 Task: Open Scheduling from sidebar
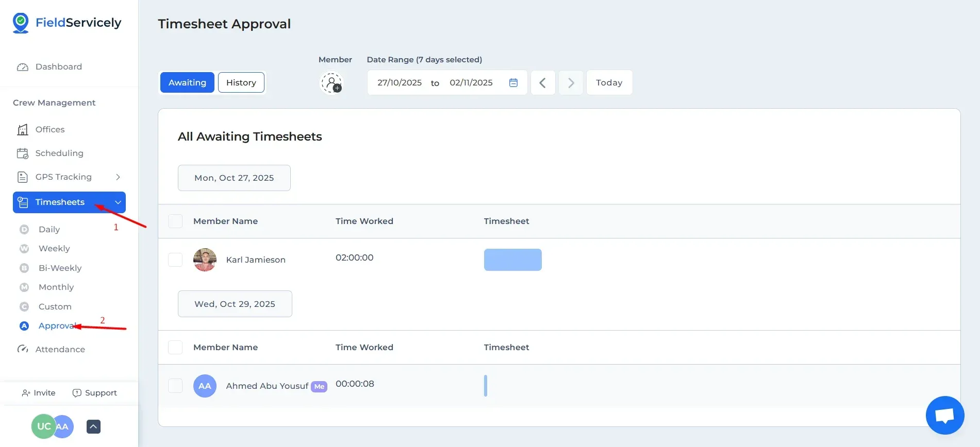pyautogui.click(x=59, y=153)
